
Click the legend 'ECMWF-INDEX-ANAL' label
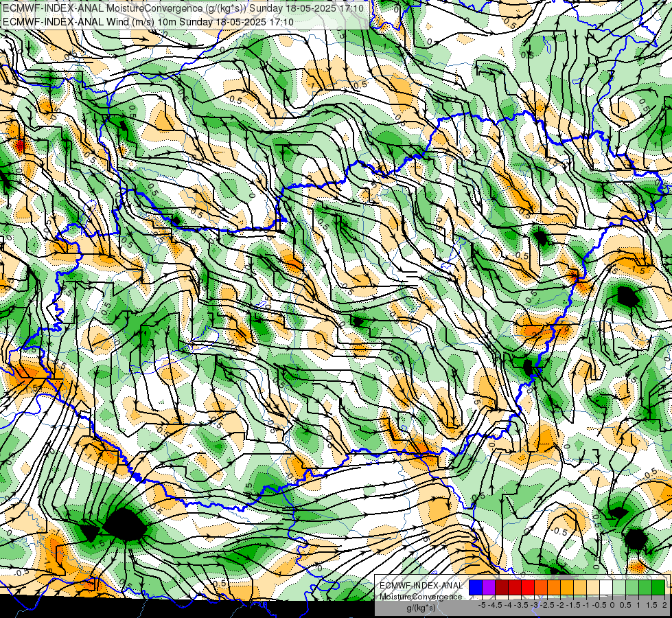[421, 586]
